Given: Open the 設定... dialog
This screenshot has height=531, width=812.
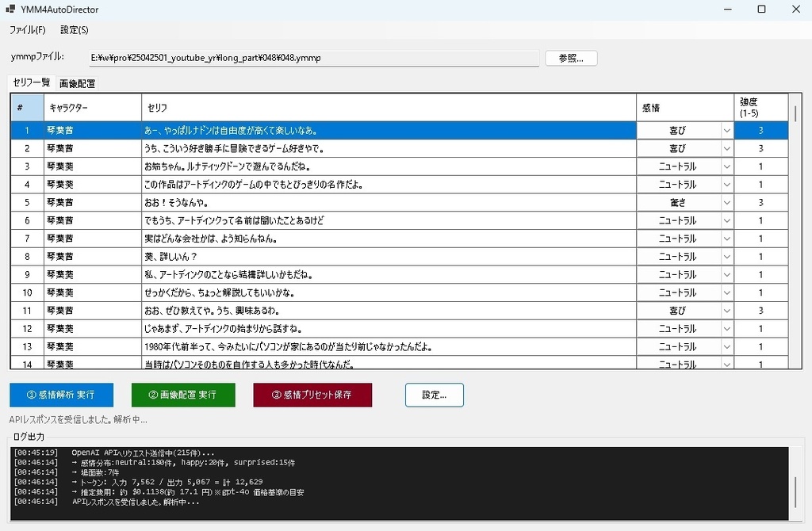Looking at the screenshot, I should (434, 395).
